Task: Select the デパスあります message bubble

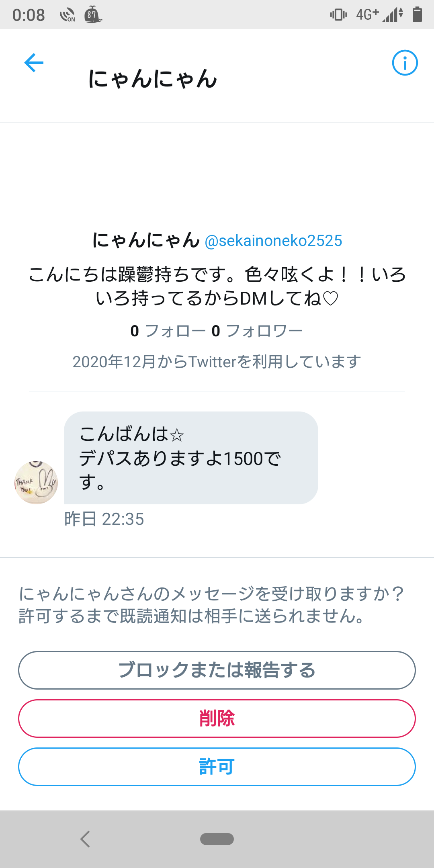Action: (191, 458)
